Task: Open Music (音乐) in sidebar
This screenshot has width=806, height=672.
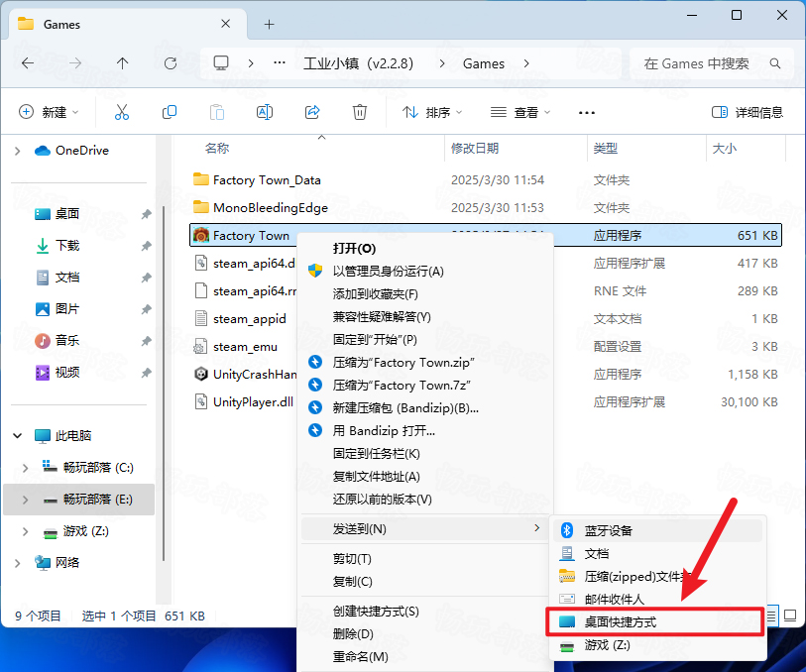Action: pos(66,340)
